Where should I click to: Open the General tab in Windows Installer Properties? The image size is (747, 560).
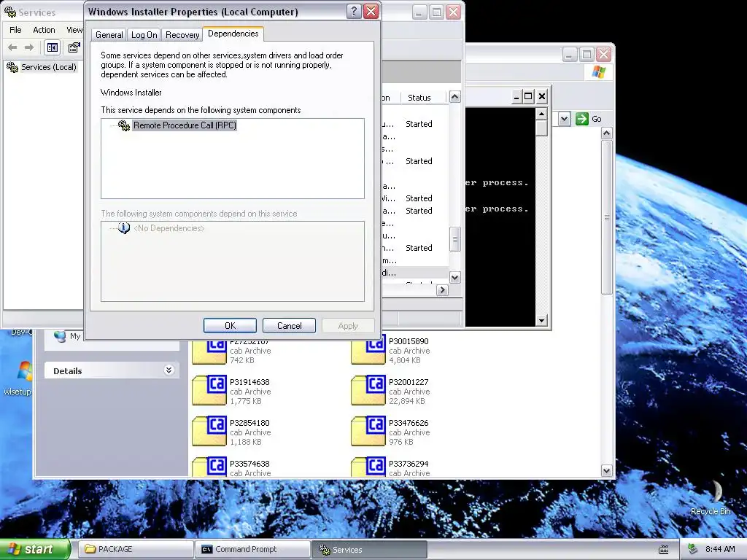click(x=109, y=35)
